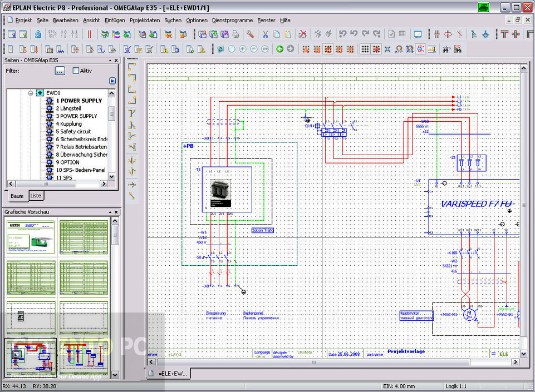The width and height of the screenshot is (535, 392).
Task: Collapse the Grafische Vorschau panel arrow
Action: [110, 212]
